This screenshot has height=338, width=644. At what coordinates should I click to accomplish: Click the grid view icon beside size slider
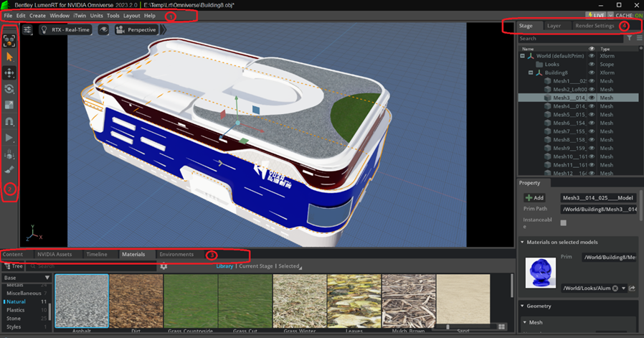click(x=501, y=327)
